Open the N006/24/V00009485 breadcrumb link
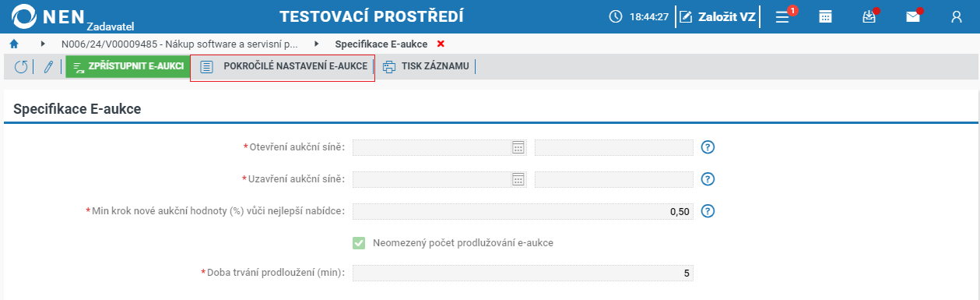The height and width of the screenshot is (300, 980). (x=180, y=44)
